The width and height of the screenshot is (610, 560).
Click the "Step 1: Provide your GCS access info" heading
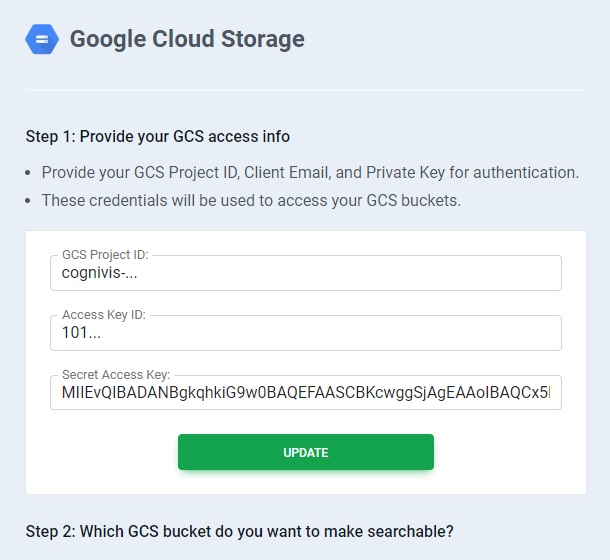coord(158,136)
